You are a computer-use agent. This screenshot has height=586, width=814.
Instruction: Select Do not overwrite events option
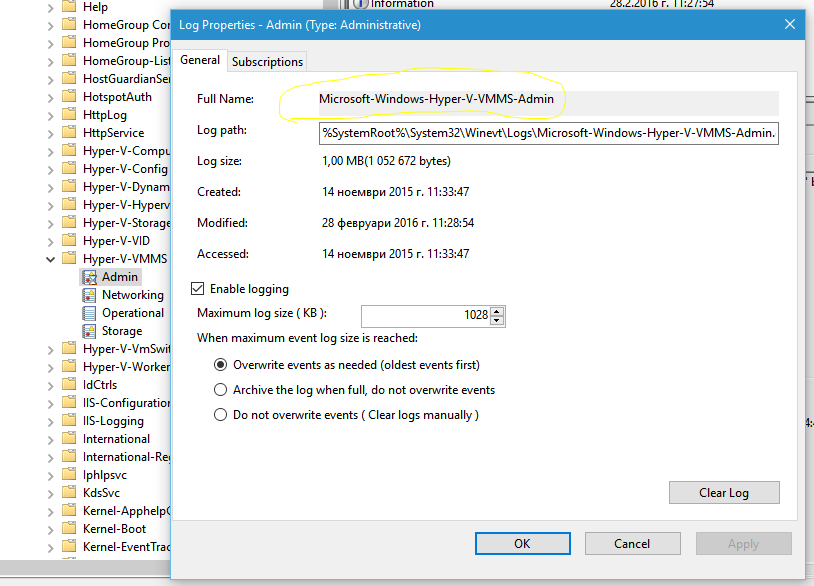click(221, 415)
